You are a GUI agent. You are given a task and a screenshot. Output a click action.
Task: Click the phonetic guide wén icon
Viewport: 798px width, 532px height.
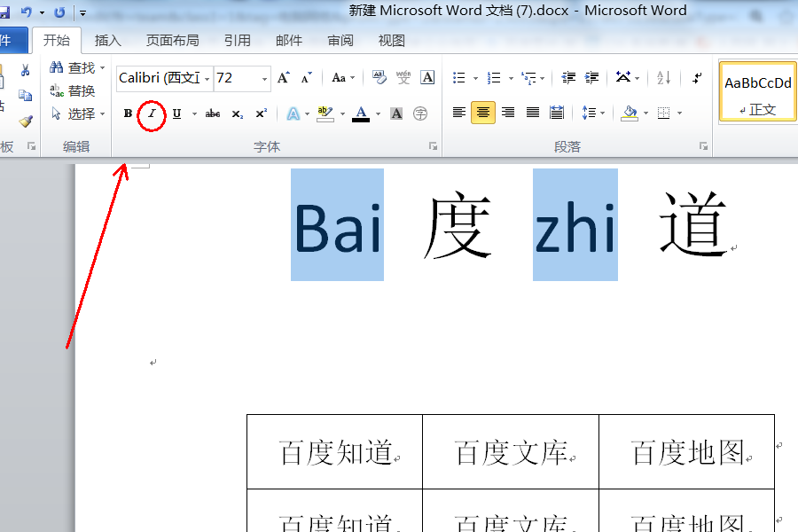pyautogui.click(x=403, y=77)
